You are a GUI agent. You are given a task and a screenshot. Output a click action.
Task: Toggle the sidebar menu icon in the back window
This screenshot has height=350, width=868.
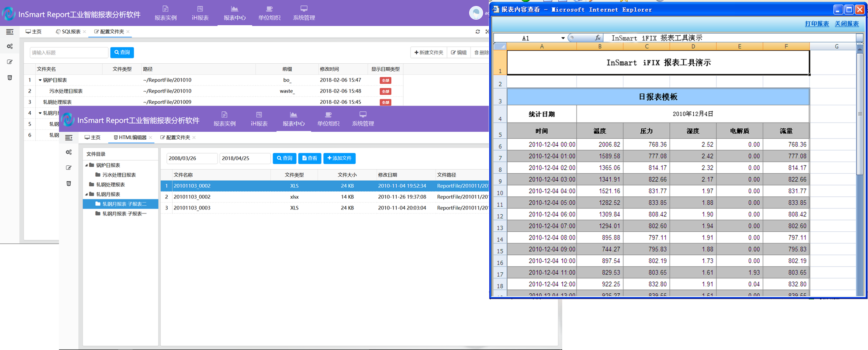tap(10, 32)
